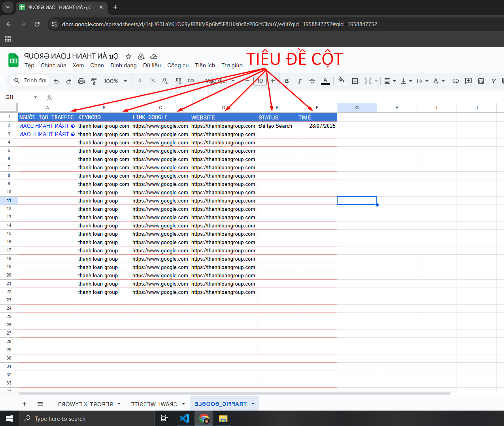Add a new sheet with the plus button
Viewport: 504px width, 426px height.
(25, 404)
